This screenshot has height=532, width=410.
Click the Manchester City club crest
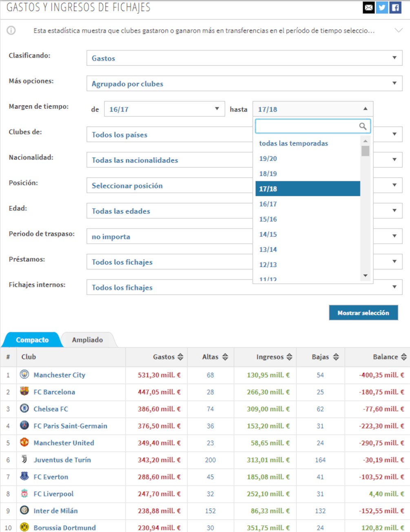coord(24,374)
